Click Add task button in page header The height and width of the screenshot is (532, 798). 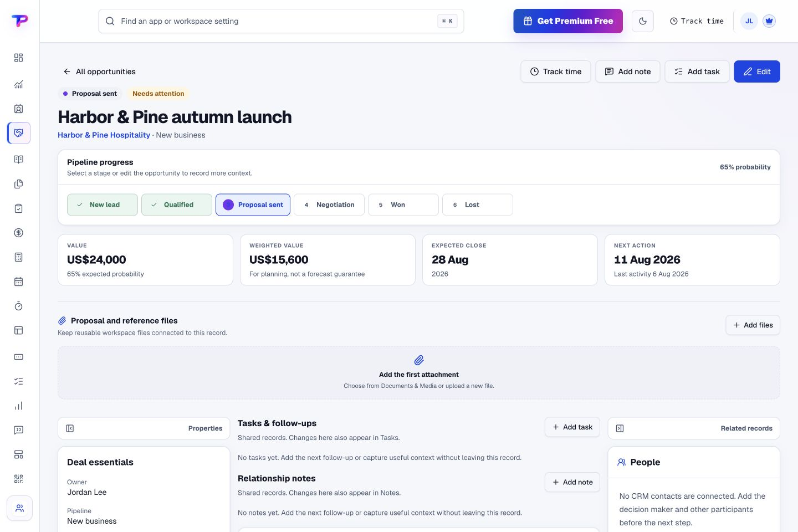[697, 71]
